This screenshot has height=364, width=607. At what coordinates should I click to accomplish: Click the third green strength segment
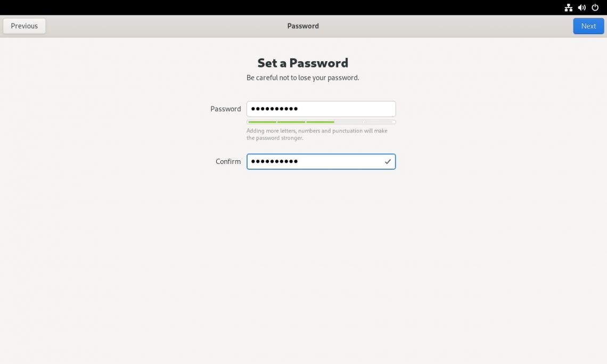(321, 122)
